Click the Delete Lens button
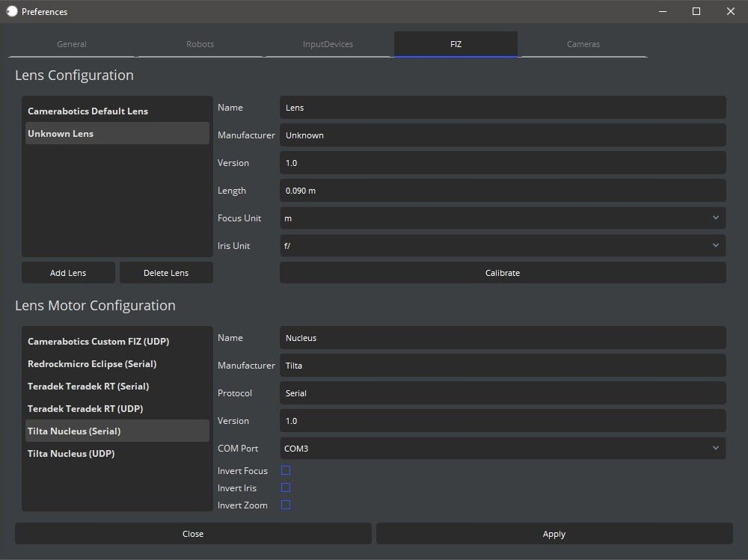 click(166, 272)
